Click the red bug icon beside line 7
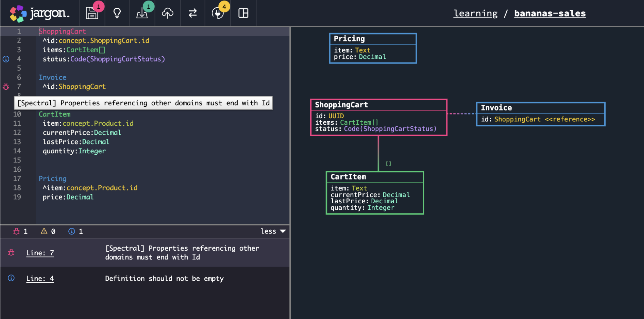The image size is (644, 319). (x=6, y=87)
